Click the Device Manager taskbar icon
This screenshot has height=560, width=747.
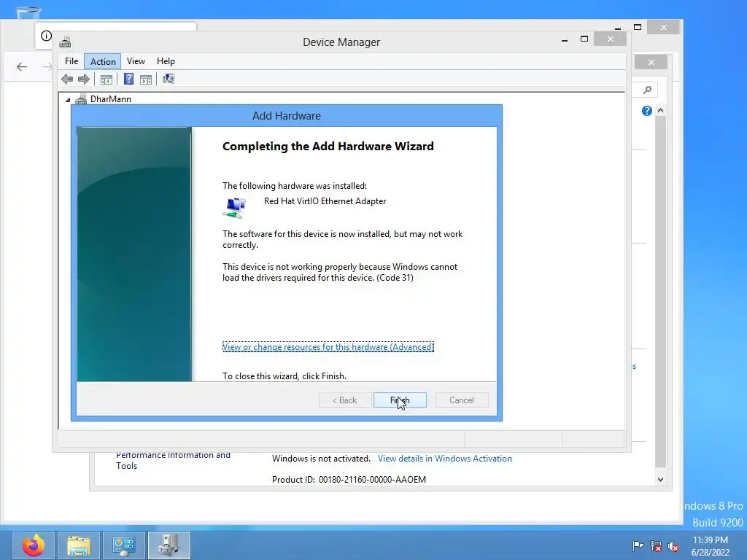pyautogui.click(x=169, y=545)
